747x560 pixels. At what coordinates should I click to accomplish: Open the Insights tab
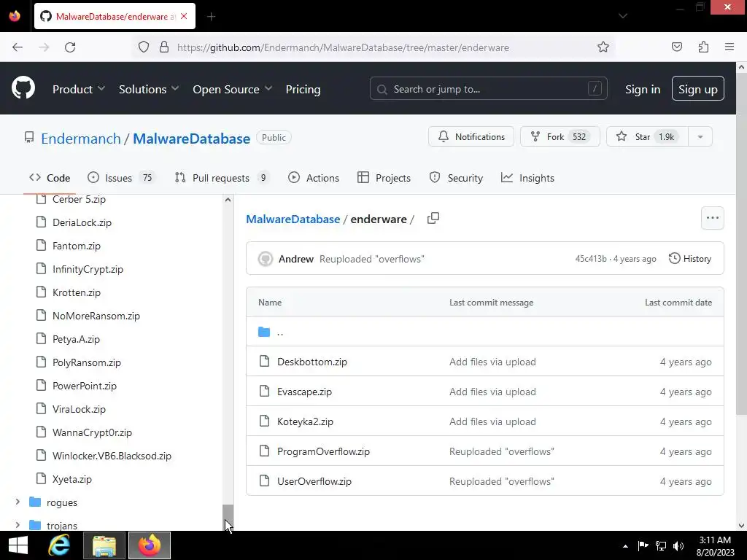point(528,178)
